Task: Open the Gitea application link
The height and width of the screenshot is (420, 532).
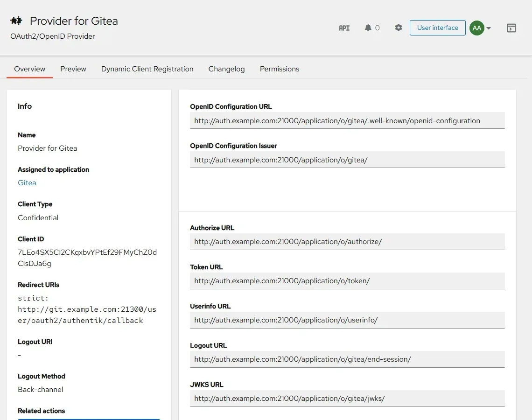Action: pyautogui.click(x=27, y=183)
